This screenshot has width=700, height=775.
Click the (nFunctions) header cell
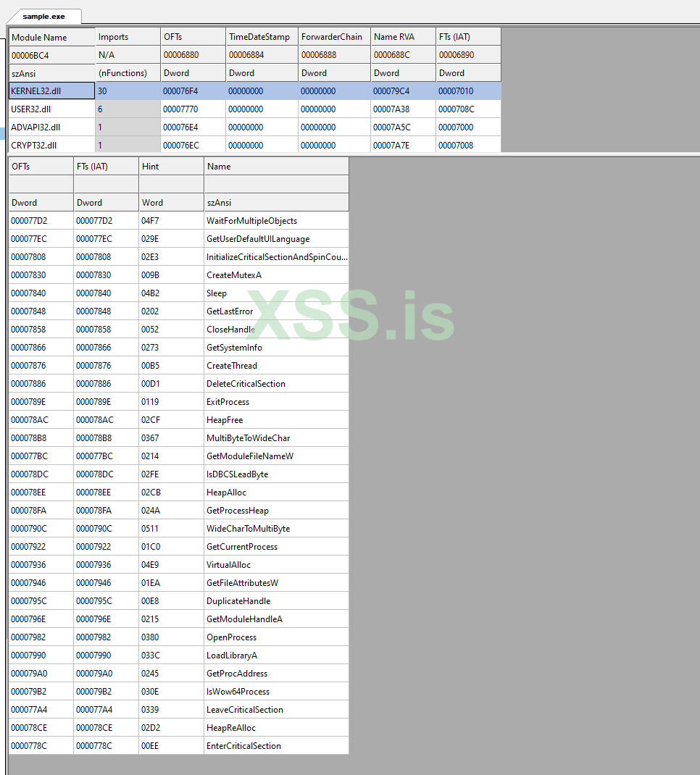tap(128, 73)
